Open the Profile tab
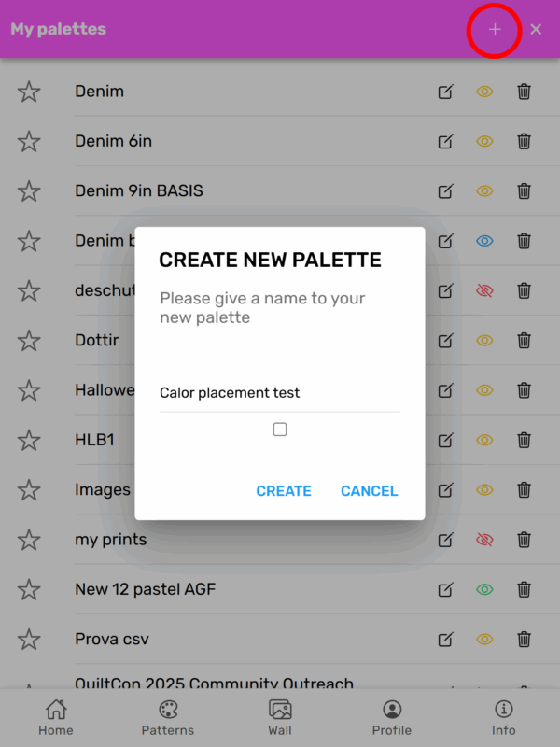 (x=392, y=717)
